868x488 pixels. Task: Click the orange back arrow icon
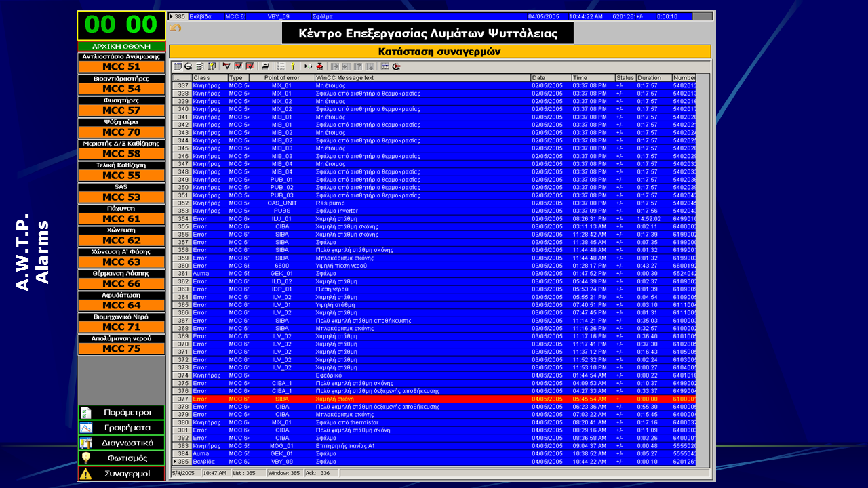[175, 28]
